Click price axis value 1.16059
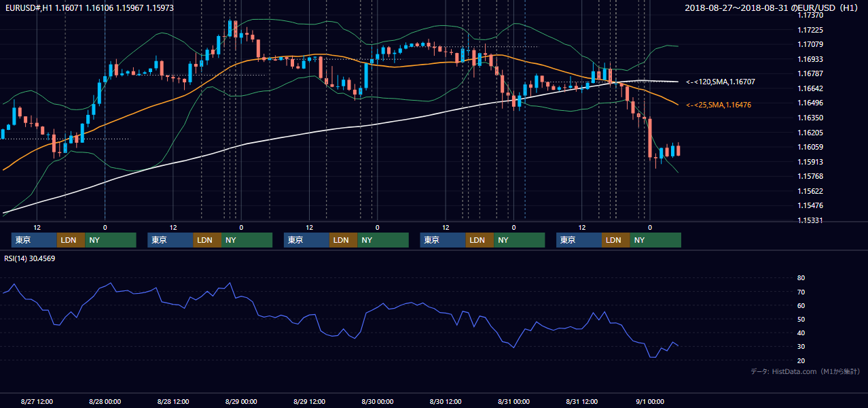 (x=810, y=148)
